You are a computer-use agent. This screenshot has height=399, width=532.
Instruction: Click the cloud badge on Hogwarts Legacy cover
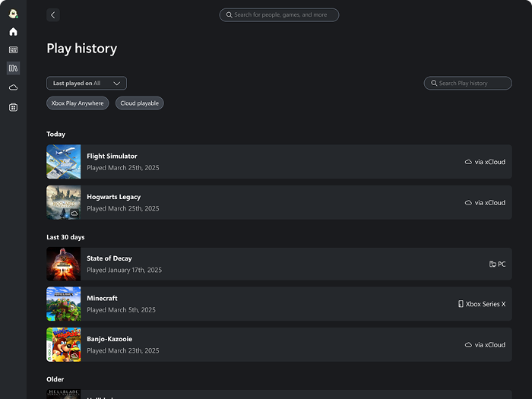point(74,214)
